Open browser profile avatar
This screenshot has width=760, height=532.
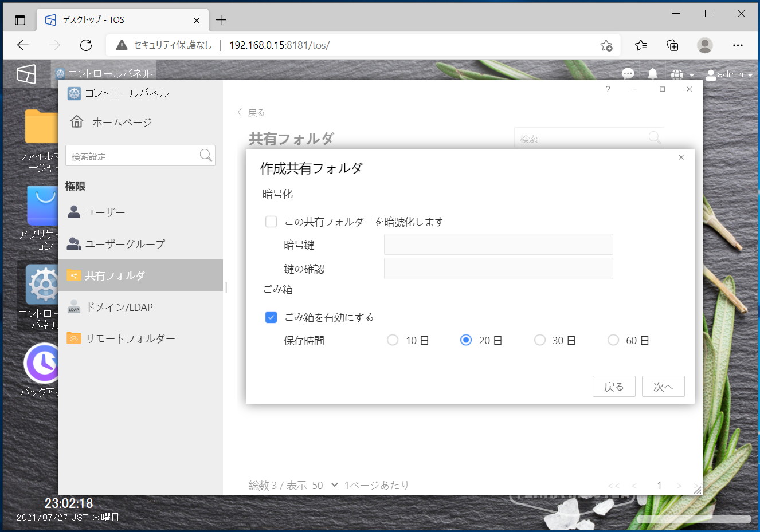click(x=704, y=45)
